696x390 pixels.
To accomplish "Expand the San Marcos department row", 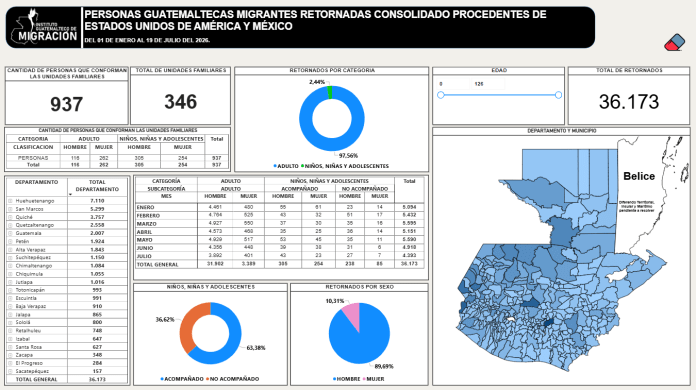I will pos(10,209).
